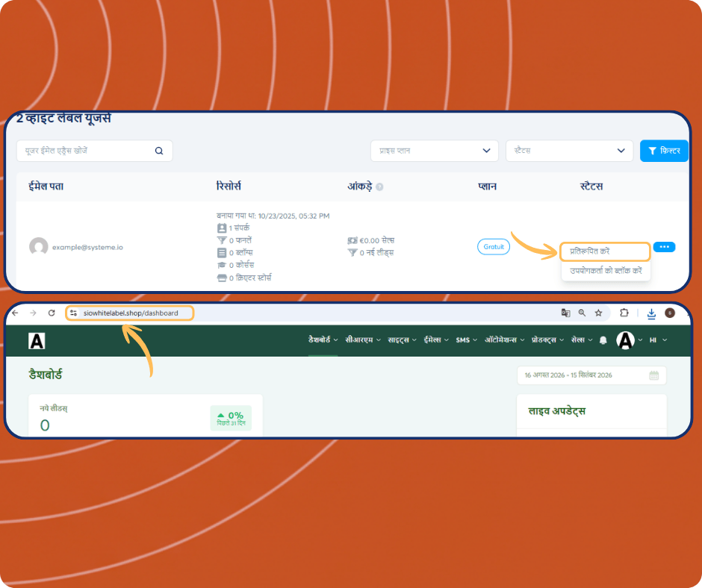702x588 pixels.
Task: Click the search magnifier in email search box
Action: click(x=159, y=151)
